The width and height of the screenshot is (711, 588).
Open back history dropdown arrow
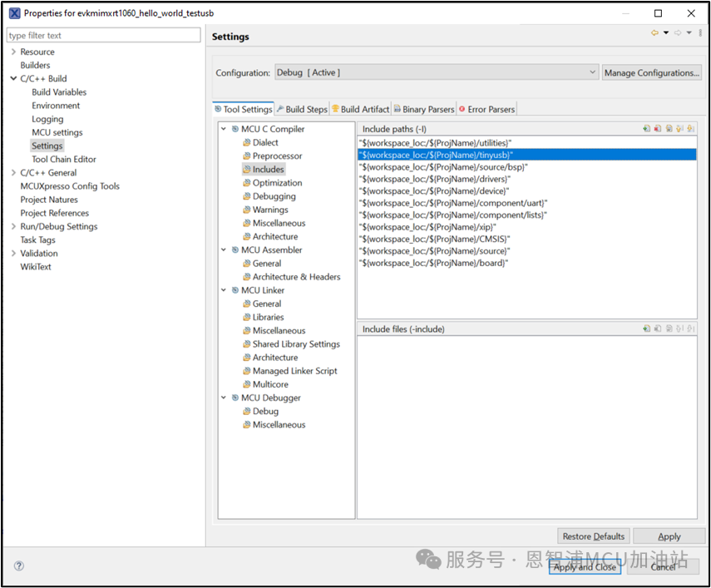pyautogui.click(x=666, y=32)
